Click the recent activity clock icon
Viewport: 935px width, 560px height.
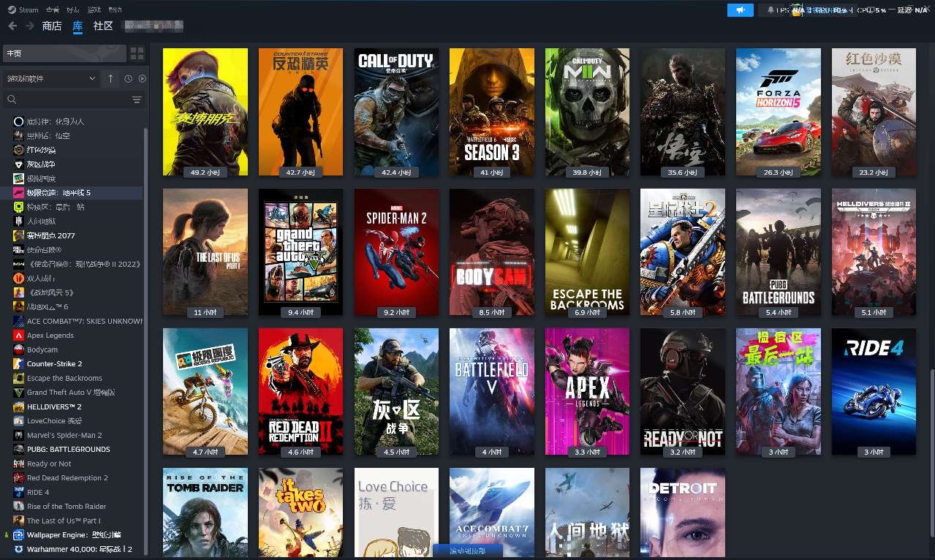point(129,78)
